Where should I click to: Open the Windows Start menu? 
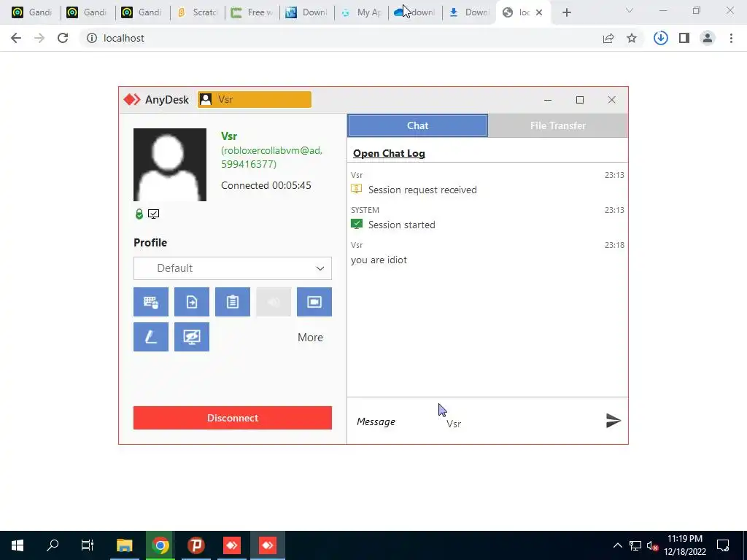coord(18,545)
